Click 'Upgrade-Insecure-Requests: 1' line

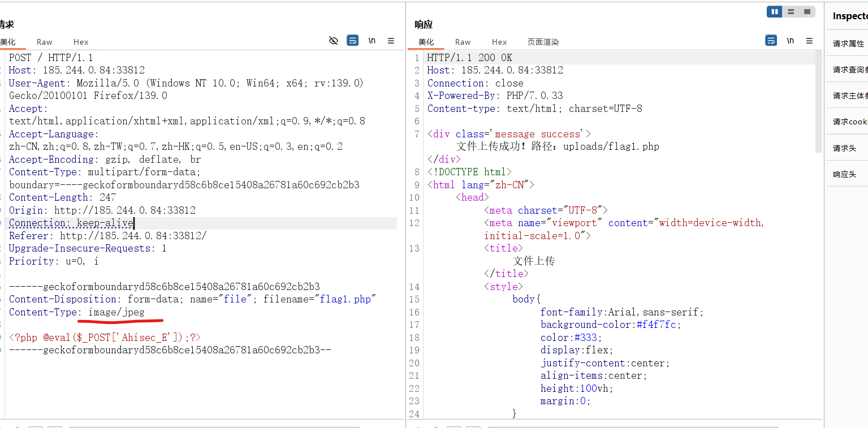[x=88, y=248]
